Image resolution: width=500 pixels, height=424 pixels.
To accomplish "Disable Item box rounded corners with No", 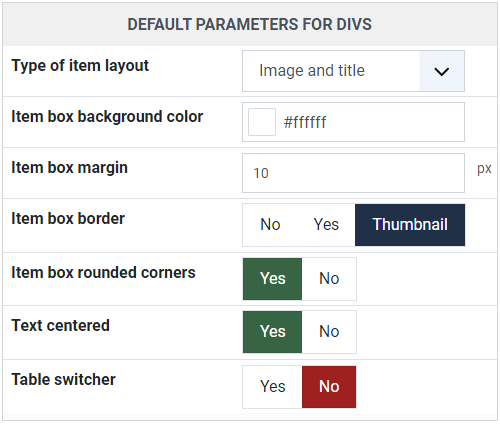I will click(x=329, y=279).
